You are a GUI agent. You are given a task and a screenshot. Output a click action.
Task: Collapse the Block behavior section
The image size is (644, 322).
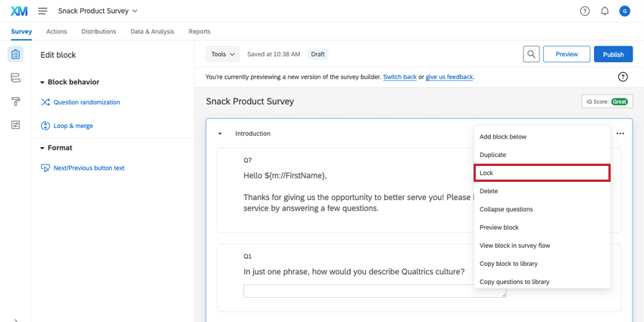click(x=43, y=82)
